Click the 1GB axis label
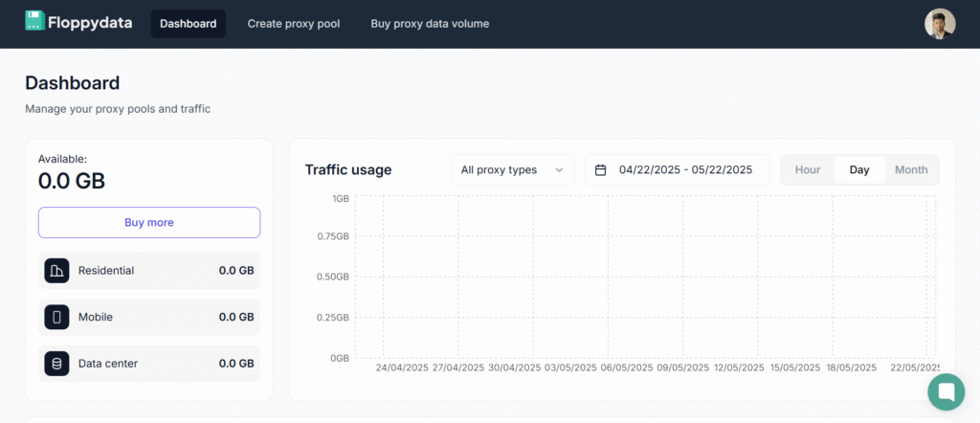The height and width of the screenshot is (423, 980). pyautogui.click(x=341, y=199)
